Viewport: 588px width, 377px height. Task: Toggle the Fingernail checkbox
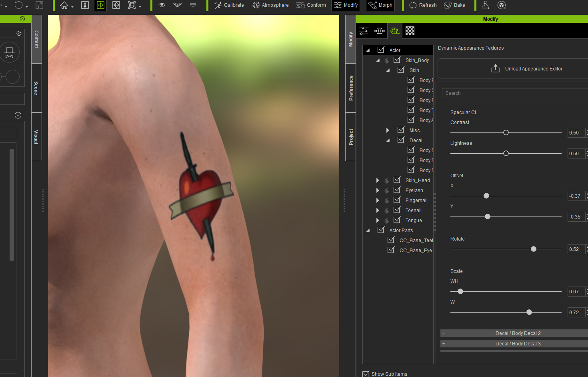coord(397,200)
